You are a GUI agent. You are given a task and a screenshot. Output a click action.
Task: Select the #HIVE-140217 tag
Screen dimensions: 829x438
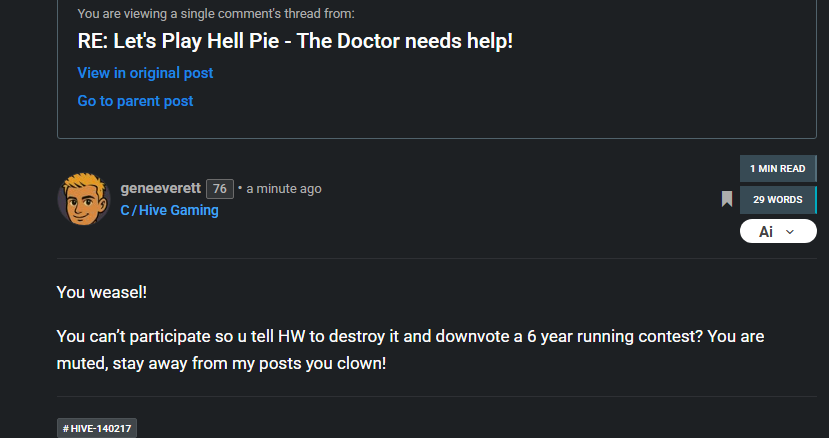tap(96, 428)
